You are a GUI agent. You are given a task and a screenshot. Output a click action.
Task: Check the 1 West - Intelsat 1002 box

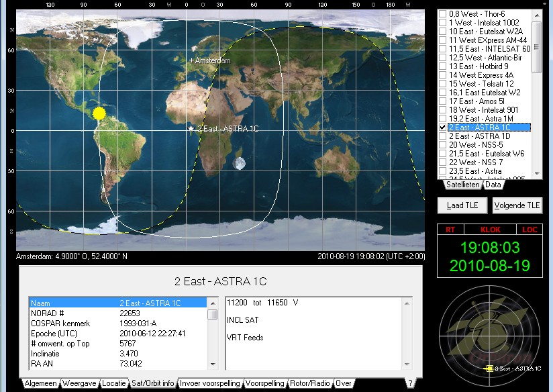tap(442, 23)
